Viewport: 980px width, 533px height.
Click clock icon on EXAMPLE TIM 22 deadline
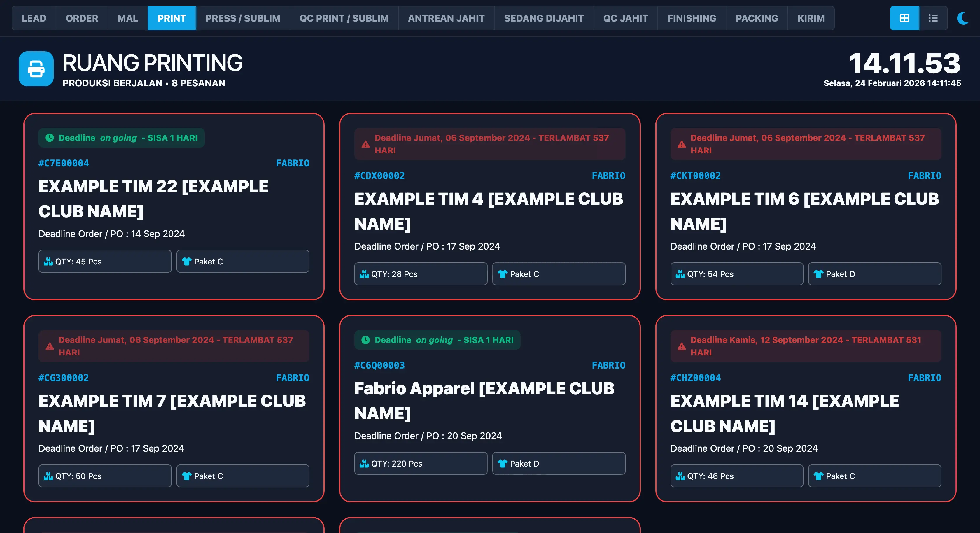click(50, 138)
